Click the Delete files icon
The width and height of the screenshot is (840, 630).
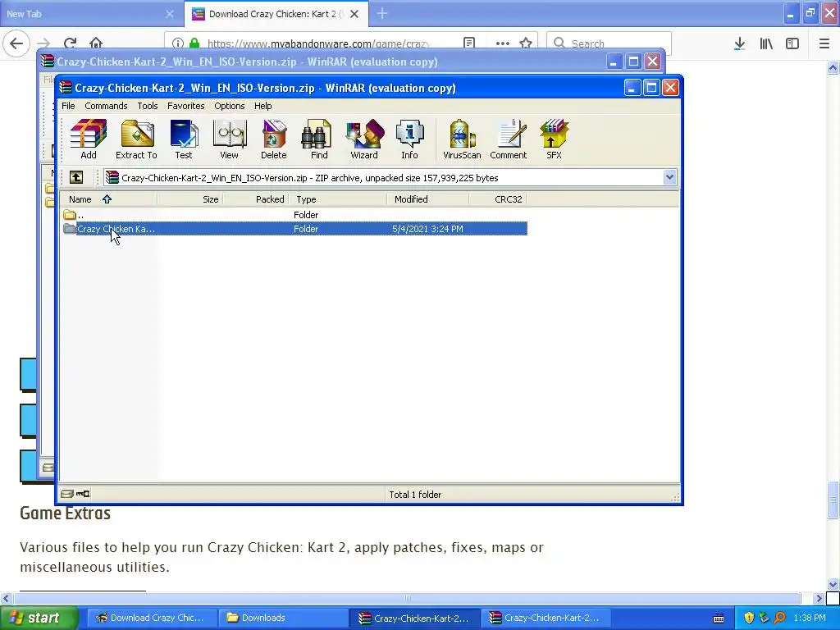pyautogui.click(x=274, y=139)
